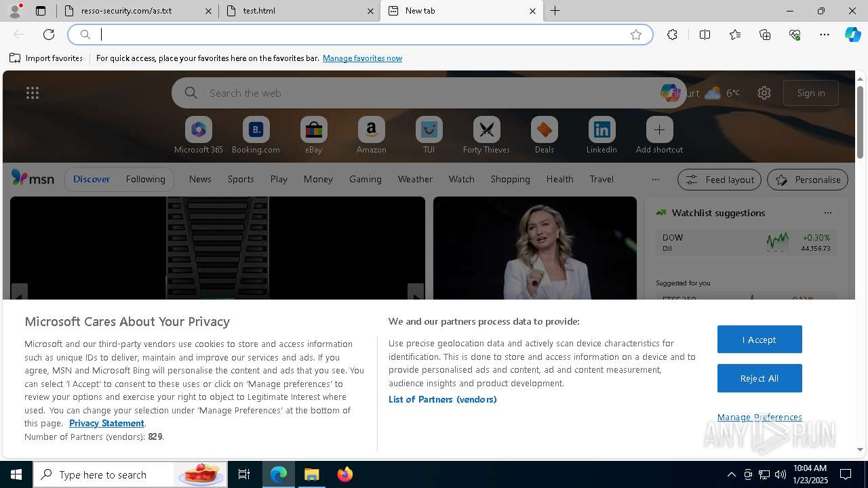This screenshot has height=488, width=868.
Task: Click the Manage favorites now link
Action: [x=362, y=58]
